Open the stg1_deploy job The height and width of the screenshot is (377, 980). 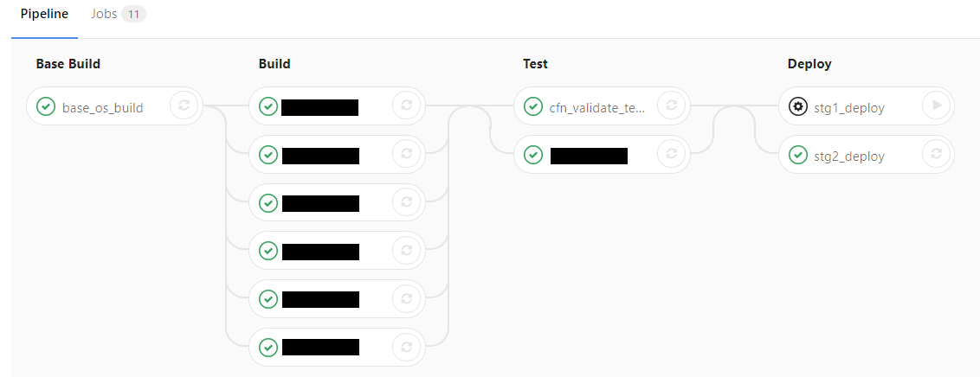tap(849, 108)
